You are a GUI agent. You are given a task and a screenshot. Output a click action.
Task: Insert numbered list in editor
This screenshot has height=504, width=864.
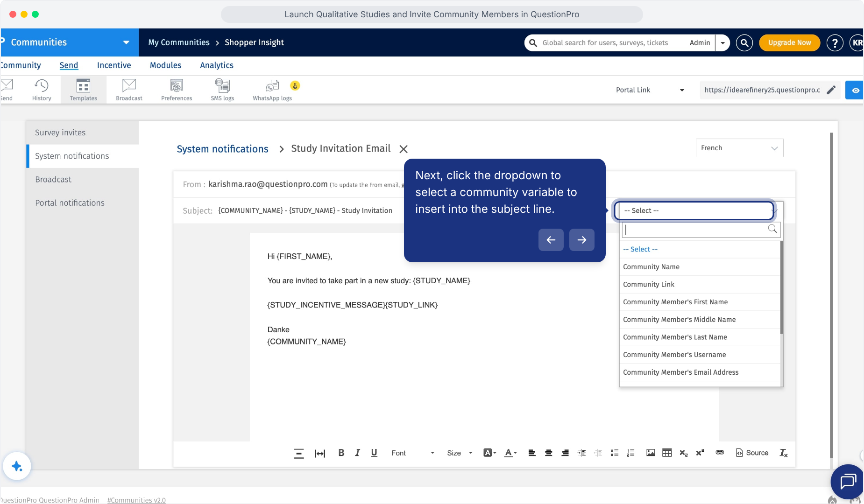pos(631,453)
